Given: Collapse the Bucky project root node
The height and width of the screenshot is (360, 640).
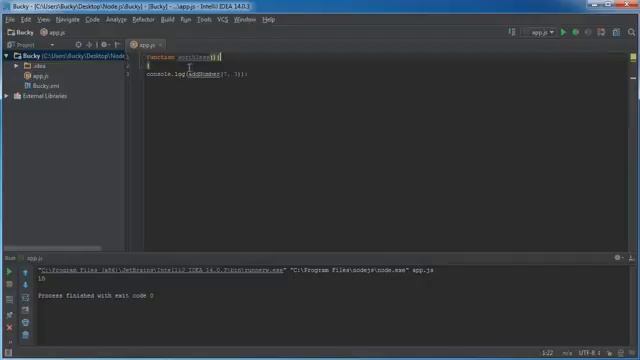Looking at the screenshot, I should (x=6, y=56).
